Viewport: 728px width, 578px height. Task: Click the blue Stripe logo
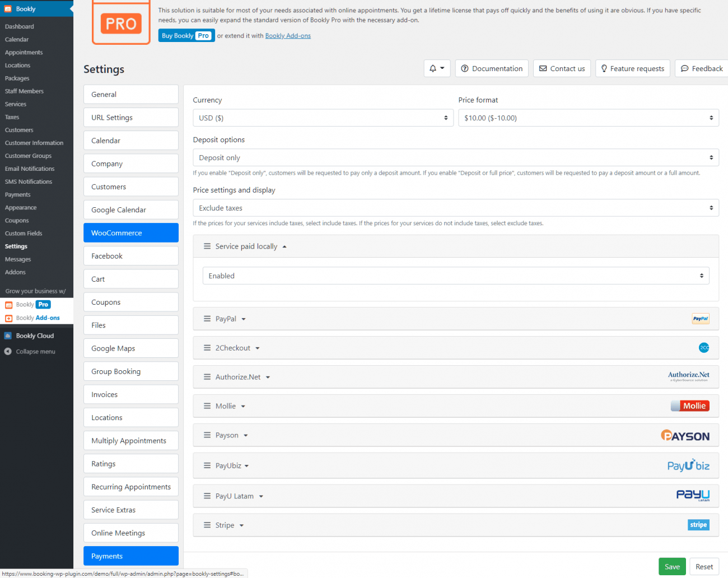click(x=698, y=525)
